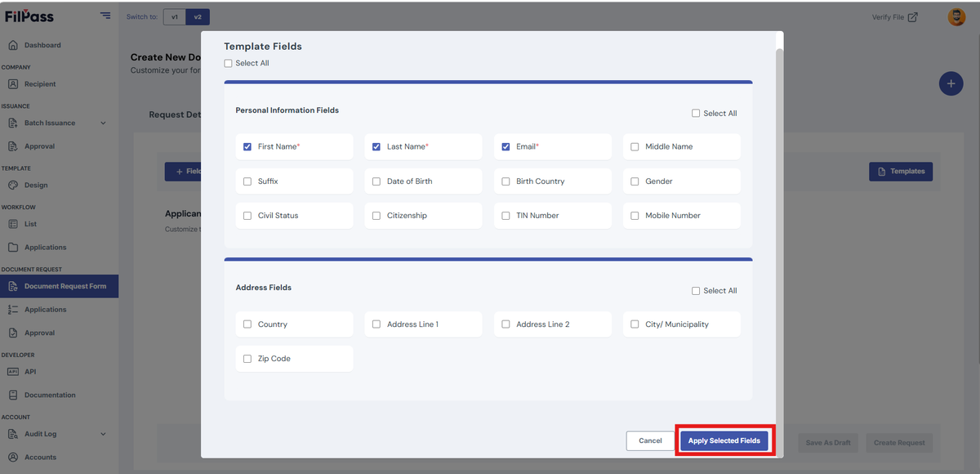Uncheck the First Name checkbox
The height and width of the screenshot is (474, 980).
(x=247, y=147)
